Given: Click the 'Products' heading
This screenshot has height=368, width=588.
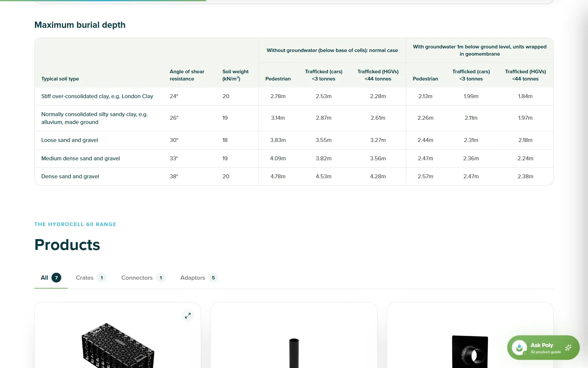Looking at the screenshot, I should (67, 245).
